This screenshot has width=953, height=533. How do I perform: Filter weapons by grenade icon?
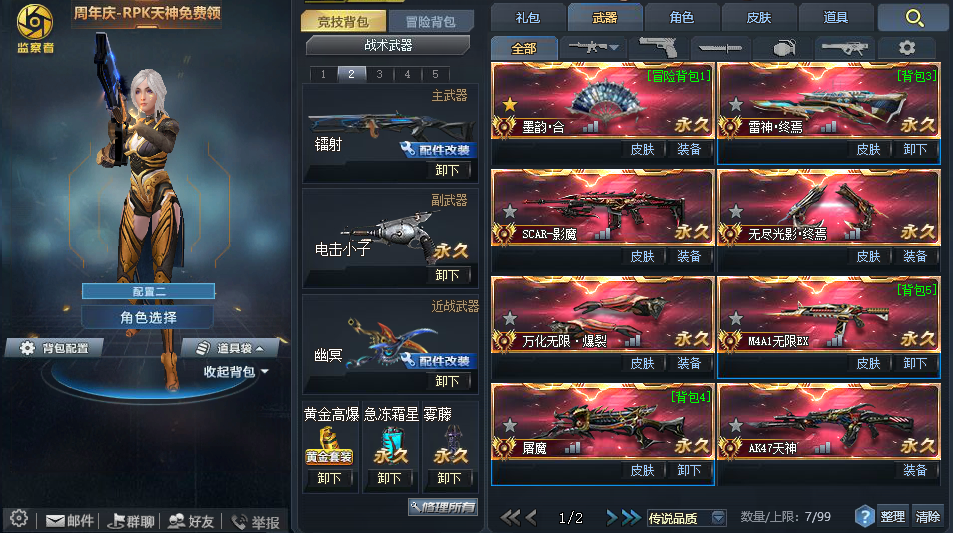pyautogui.click(x=784, y=47)
